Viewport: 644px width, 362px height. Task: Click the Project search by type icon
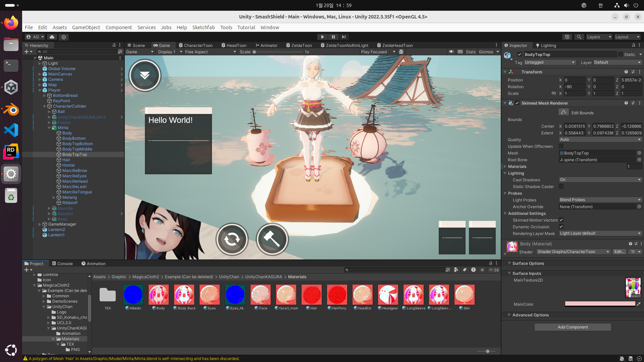456,270
